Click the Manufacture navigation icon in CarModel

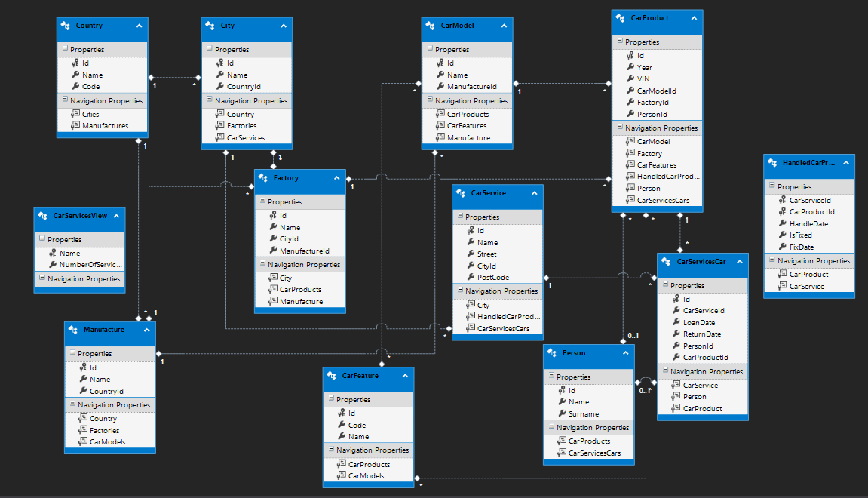tap(442, 137)
